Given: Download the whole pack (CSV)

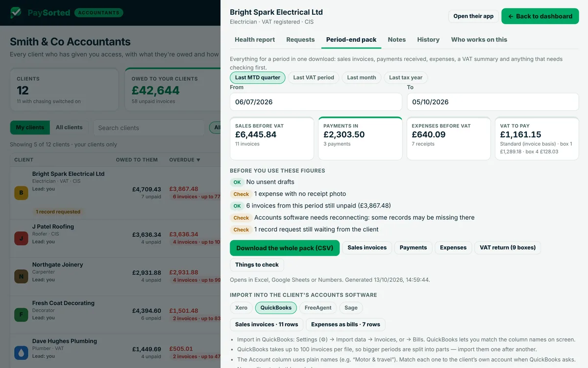Looking at the screenshot, I should pos(285,248).
